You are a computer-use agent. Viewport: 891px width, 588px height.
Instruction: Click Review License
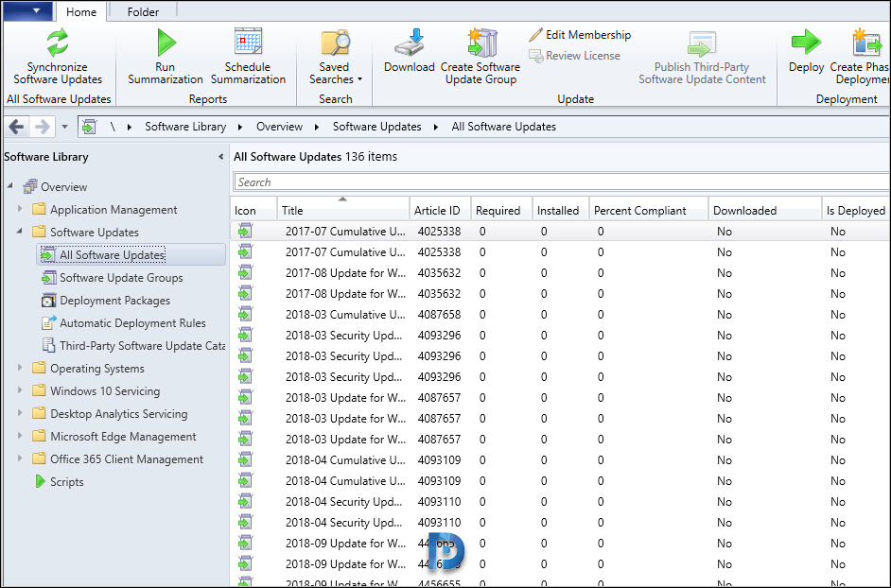(x=574, y=56)
